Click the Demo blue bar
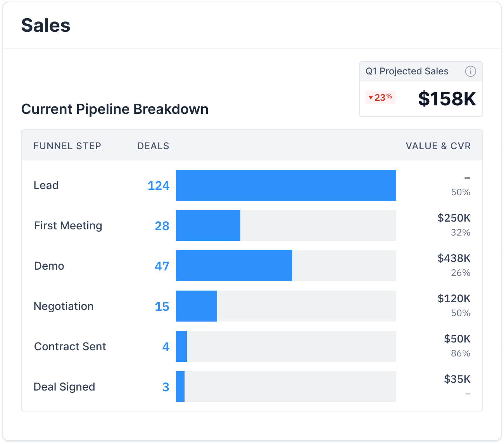The image size is (504, 444). pos(234,266)
